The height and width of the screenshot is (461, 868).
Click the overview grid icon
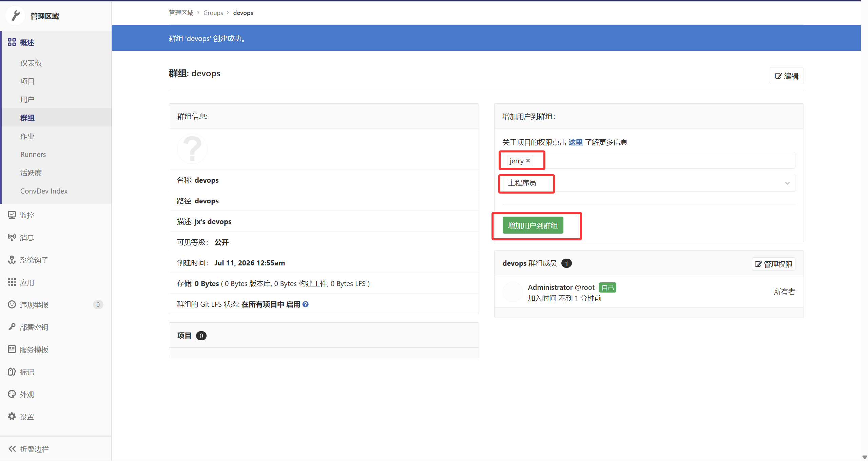coord(12,42)
